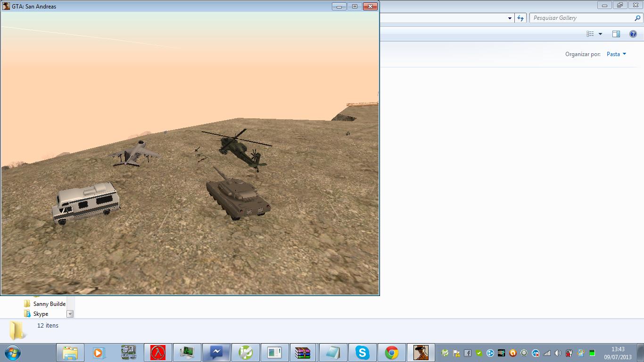Open the volume speaker tray icon
The width and height of the screenshot is (644, 362).
(558, 353)
